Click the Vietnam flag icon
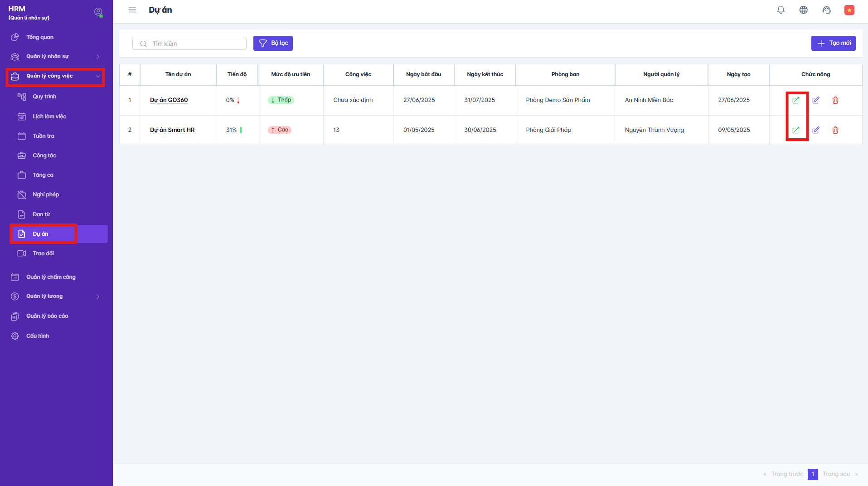Image resolution: width=868 pixels, height=486 pixels. pos(849,10)
